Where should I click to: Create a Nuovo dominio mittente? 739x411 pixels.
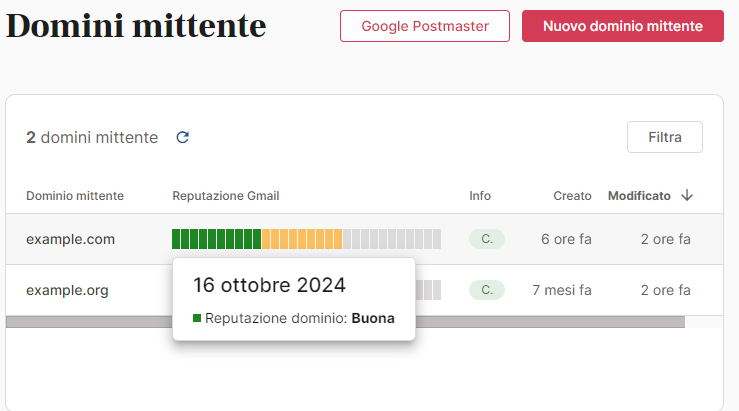[622, 26]
